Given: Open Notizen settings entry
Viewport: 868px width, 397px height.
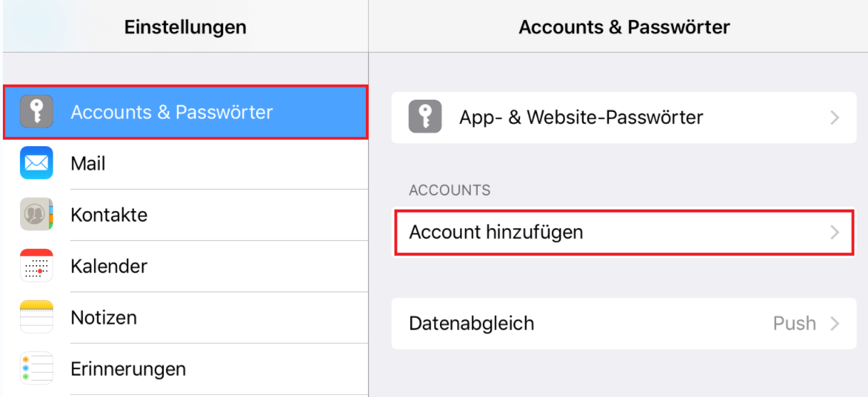Looking at the screenshot, I should pyautogui.click(x=103, y=318).
